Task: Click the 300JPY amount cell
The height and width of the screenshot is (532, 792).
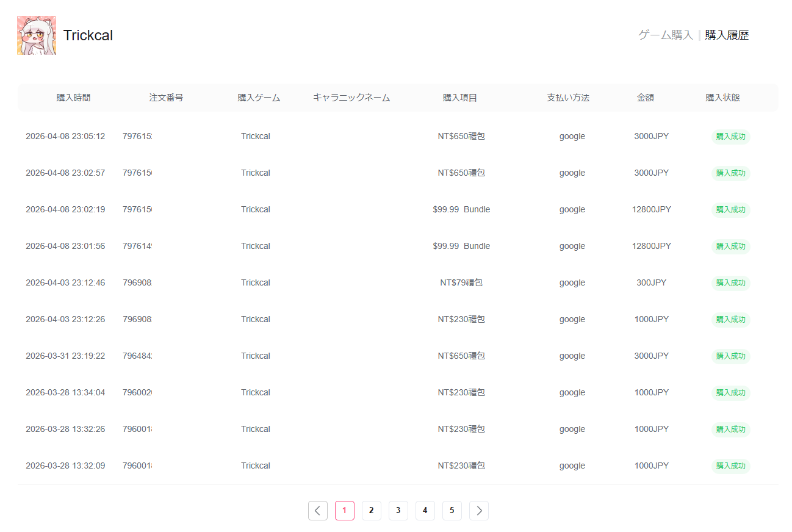Action: point(651,282)
